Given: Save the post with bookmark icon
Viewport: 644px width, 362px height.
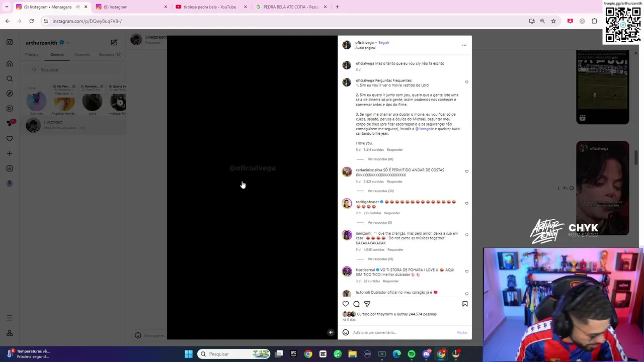Looking at the screenshot, I should pos(465,304).
